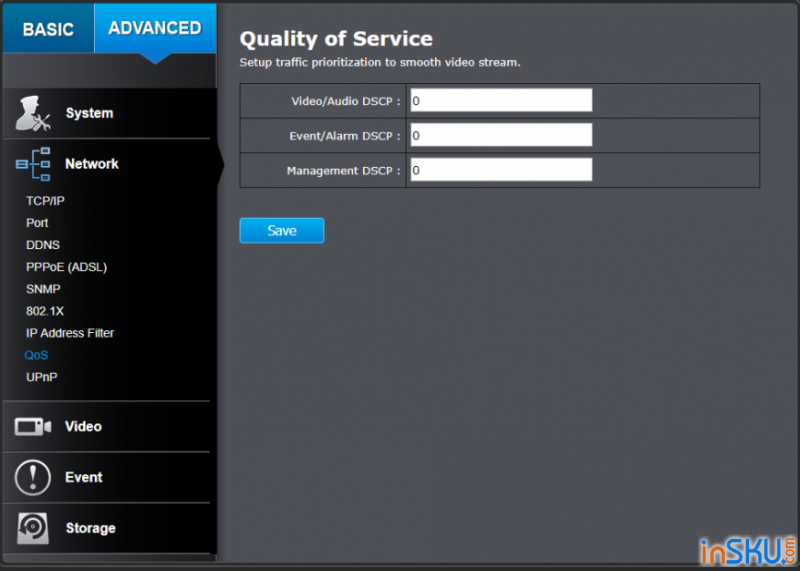Open PPPoE (ADSL) settings

[66, 267]
